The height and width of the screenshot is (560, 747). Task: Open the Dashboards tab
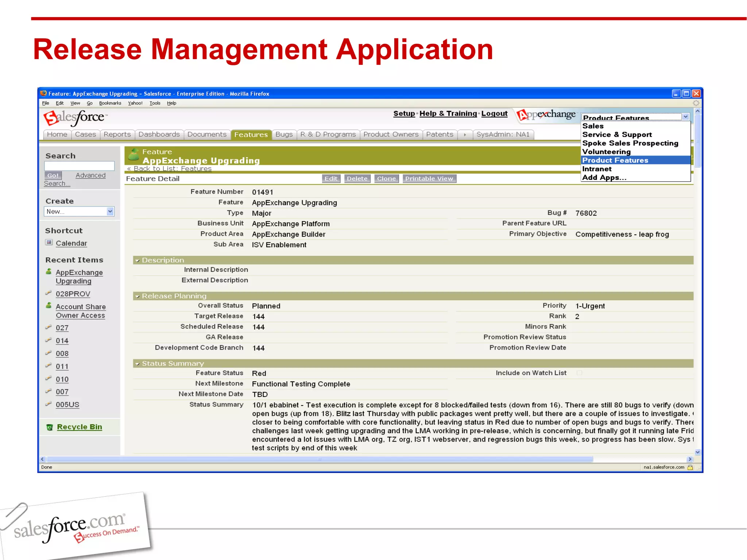[159, 135]
